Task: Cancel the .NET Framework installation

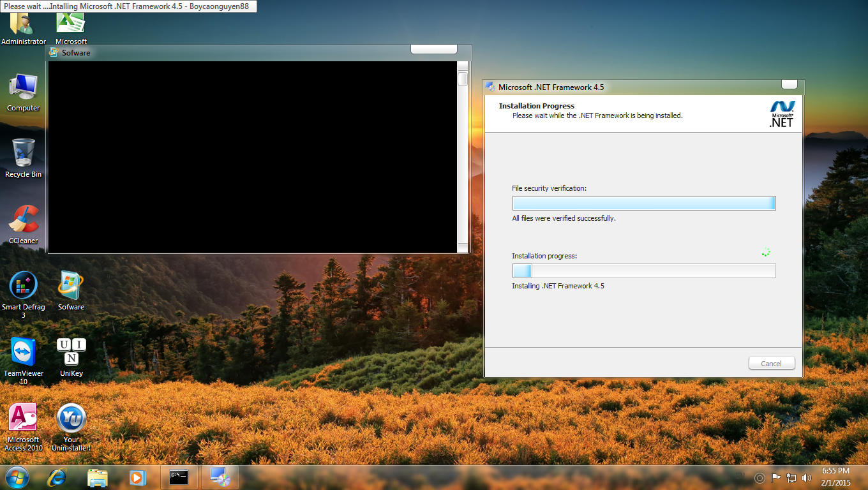Action: coord(772,363)
